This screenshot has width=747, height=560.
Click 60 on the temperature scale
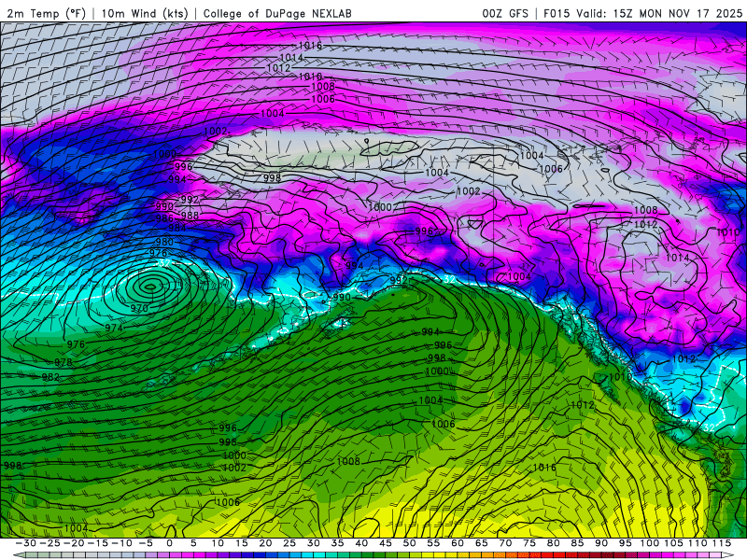pyautogui.click(x=458, y=543)
